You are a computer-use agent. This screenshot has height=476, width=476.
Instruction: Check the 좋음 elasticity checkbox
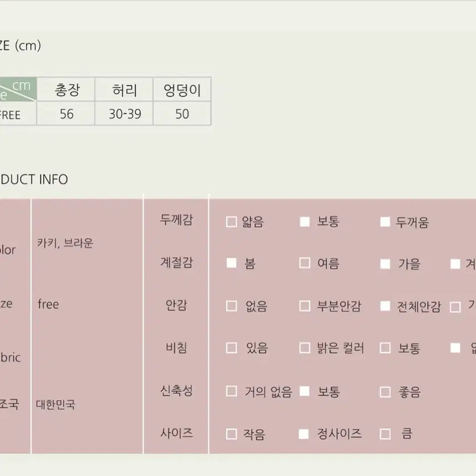[x=385, y=391]
